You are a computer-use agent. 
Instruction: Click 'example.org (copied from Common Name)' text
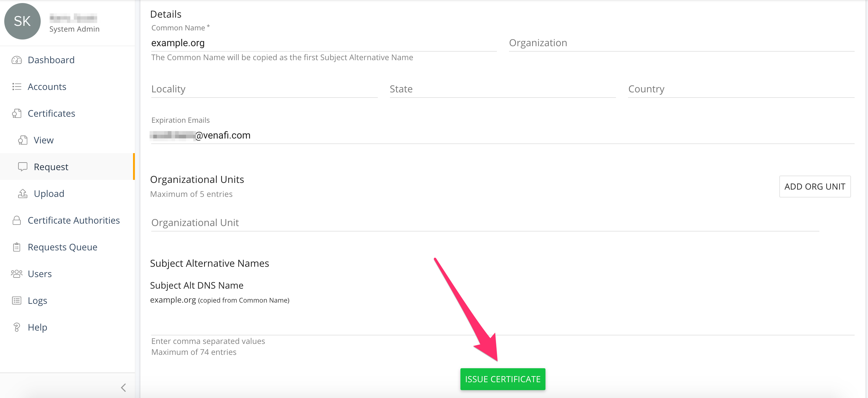pyautogui.click(x=220, y=300)
